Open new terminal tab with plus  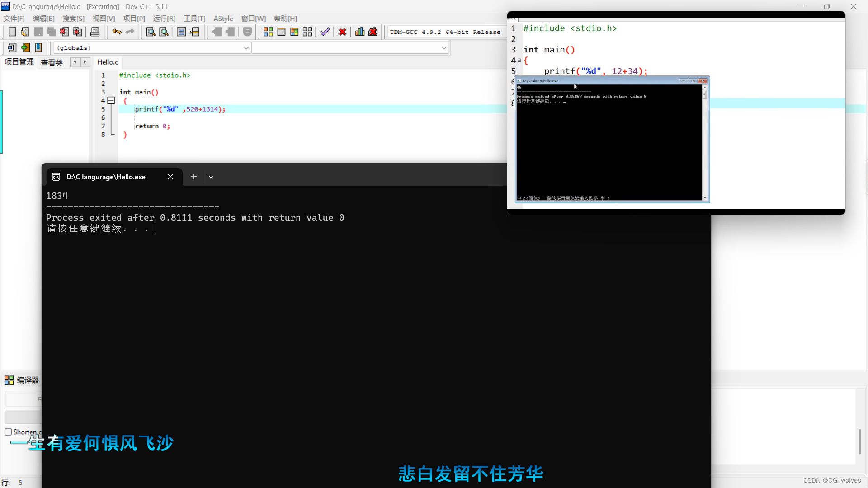[193, 177]
